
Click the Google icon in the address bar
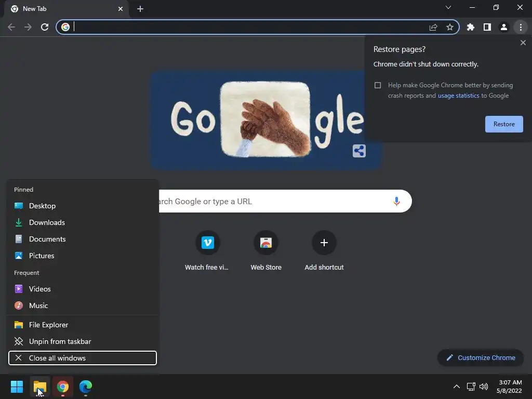(65, 27)
